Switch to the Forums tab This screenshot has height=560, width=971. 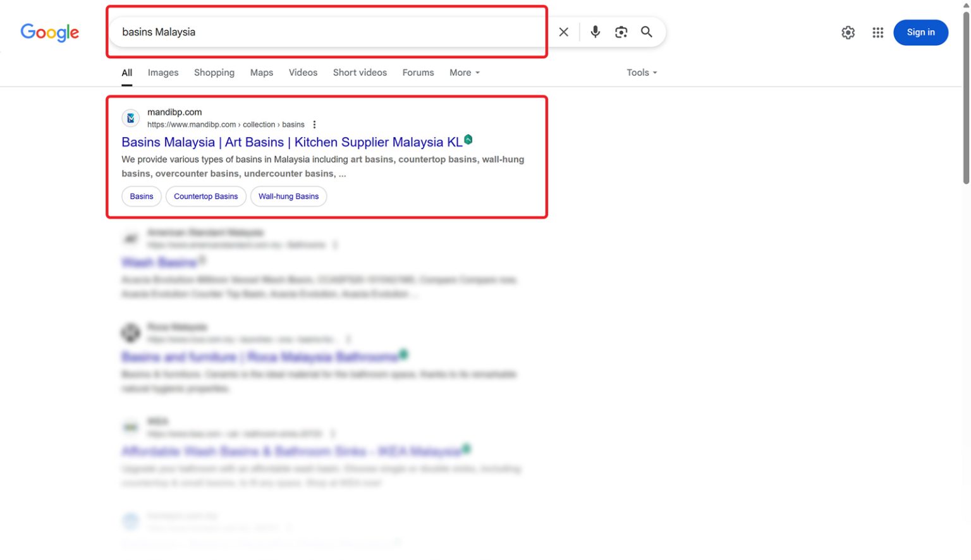pos(418,73)
